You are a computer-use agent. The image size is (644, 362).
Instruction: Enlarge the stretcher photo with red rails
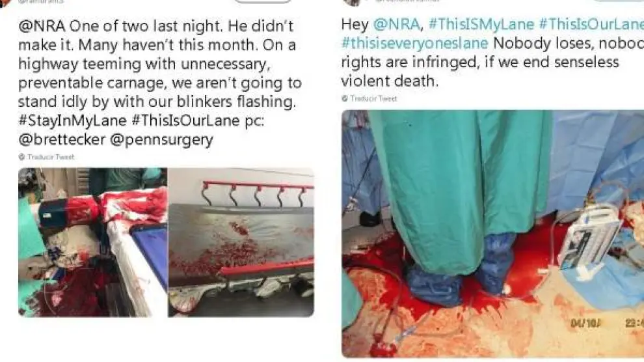241,242
